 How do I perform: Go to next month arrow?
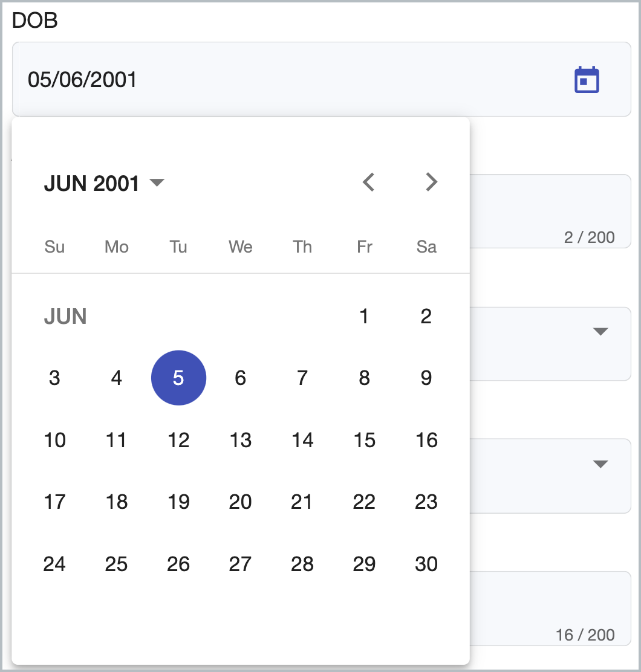click(x=431, y=182)
